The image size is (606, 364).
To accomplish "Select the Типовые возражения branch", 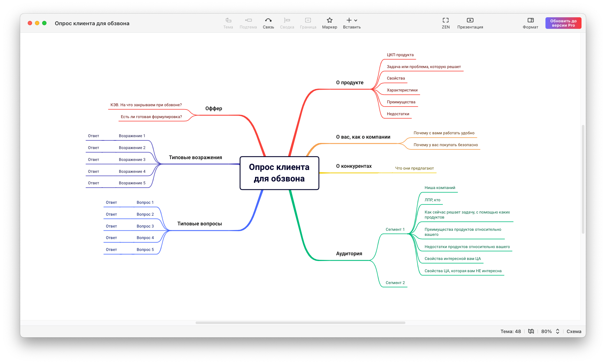I will click(x=195, y=157).
